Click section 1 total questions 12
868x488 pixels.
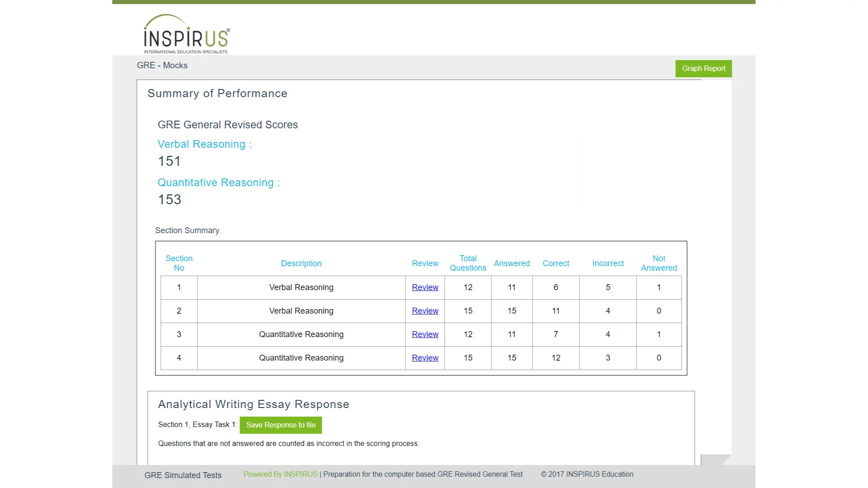point(468,287)
